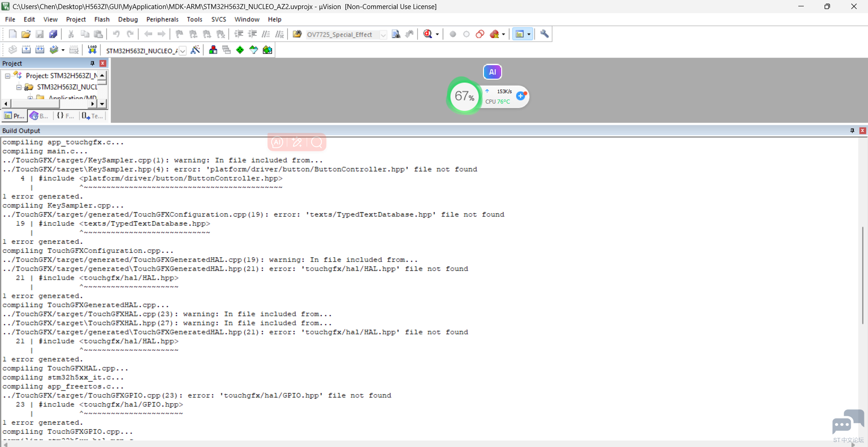Click the Select Software Packs icon
Screen dimensions: 868x447
click(254, 50)
